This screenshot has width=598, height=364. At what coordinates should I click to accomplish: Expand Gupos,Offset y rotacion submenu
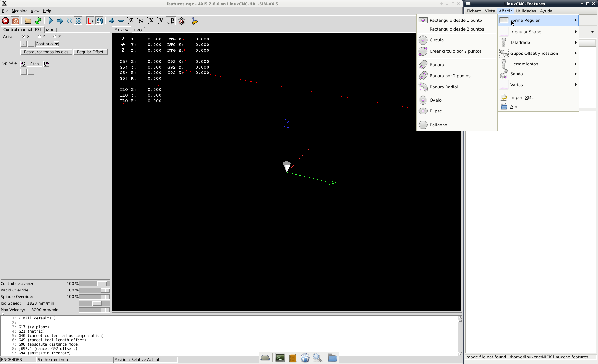538,53
